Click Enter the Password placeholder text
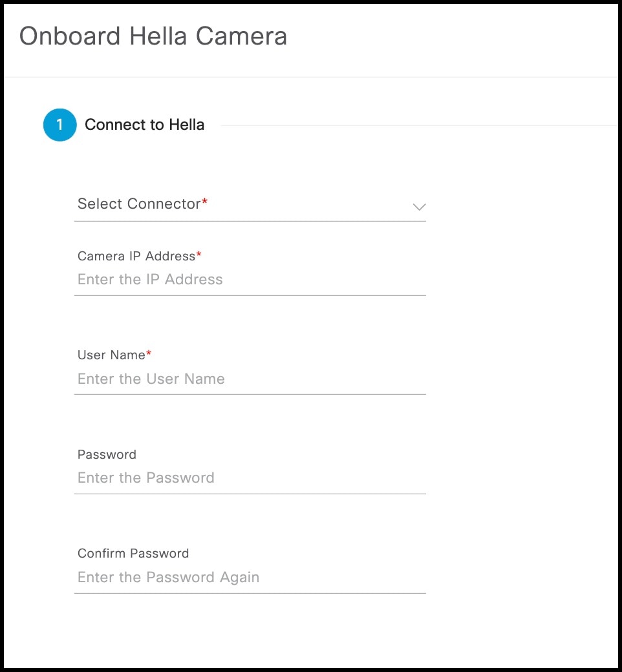Image resolution: width=622 pixels, height=672 pixels. 146,478
